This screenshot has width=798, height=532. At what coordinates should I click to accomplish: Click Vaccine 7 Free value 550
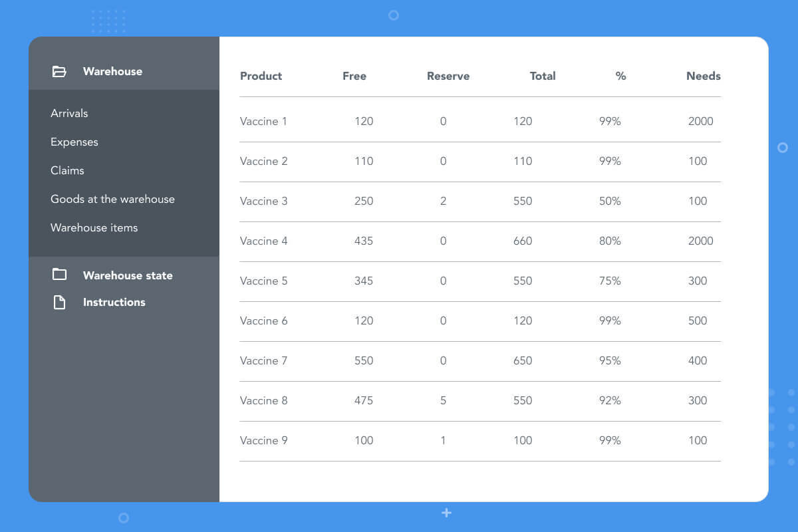click(364, 360)
